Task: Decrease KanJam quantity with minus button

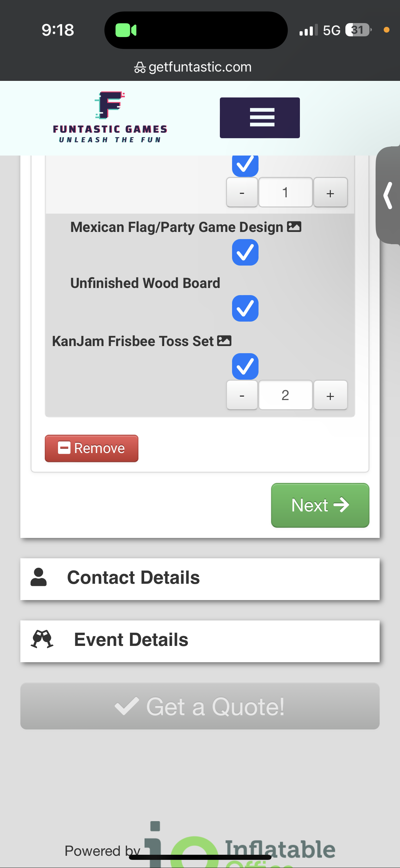Action: point(242,396)
